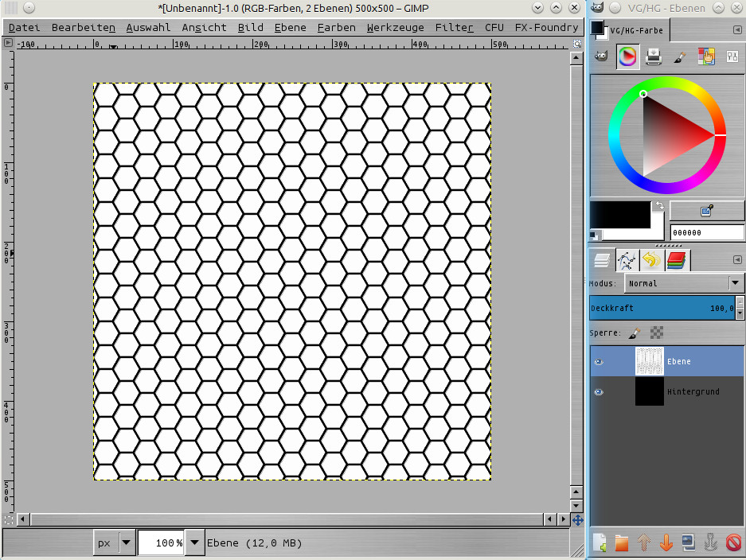746x560 pixels.
Task: Toggle lock alpha channel checkerboard icon
Action: pyautogui.click(x=657, y=332)
